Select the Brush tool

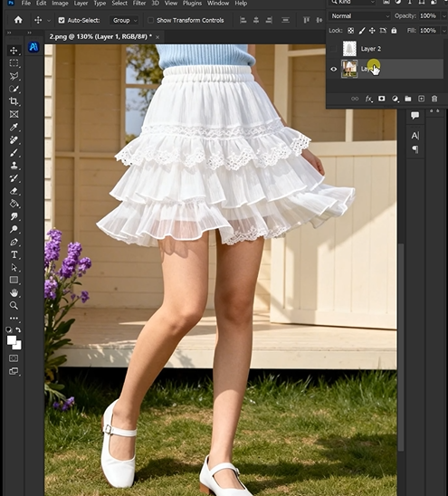[14, 153]
